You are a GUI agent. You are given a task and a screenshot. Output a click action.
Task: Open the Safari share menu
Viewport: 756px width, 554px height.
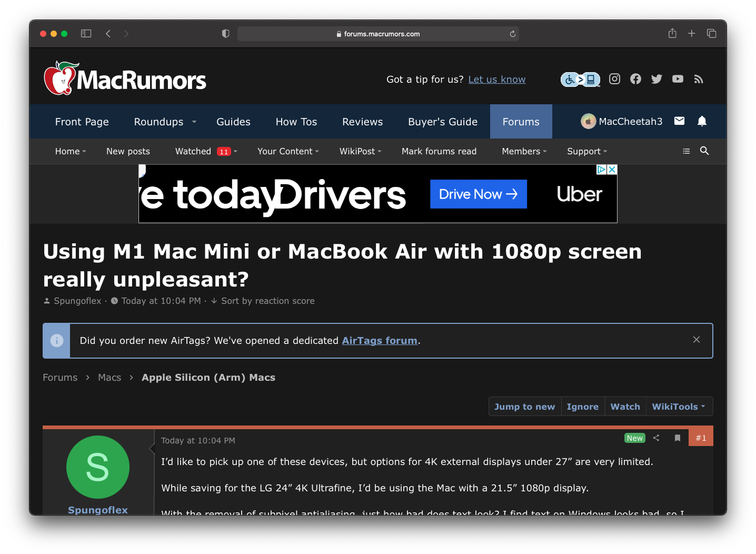point(672,33)
